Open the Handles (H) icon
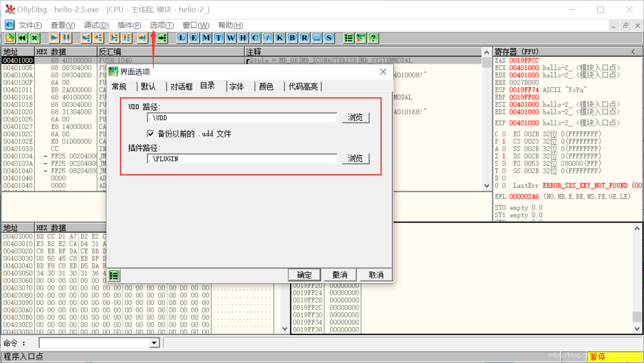The image size is (644, 363). click(243, 38)
